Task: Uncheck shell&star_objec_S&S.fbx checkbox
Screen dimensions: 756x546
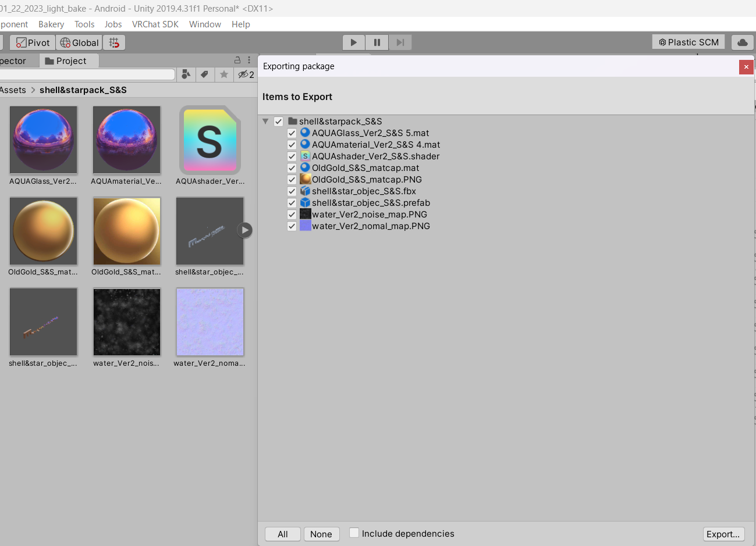Action: (292, 191)
